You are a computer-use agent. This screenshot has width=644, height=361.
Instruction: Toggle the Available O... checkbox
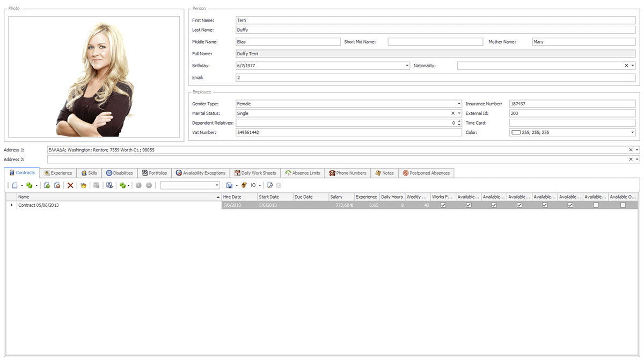(x=623, y=205)
